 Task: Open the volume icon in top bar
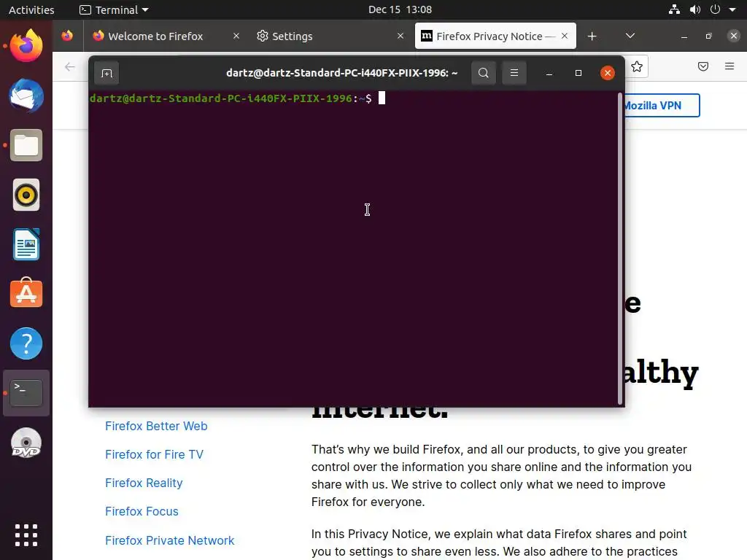coord(695,9)
